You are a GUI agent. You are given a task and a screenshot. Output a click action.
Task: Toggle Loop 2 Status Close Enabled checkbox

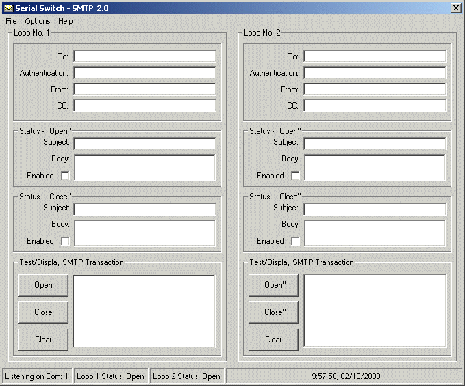coord(295,241)
